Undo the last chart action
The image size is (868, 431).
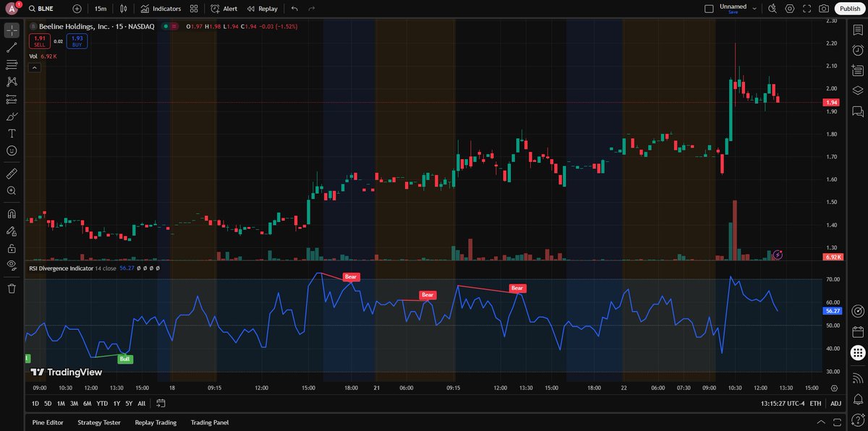pyautogui.click(x=294, y=9)
